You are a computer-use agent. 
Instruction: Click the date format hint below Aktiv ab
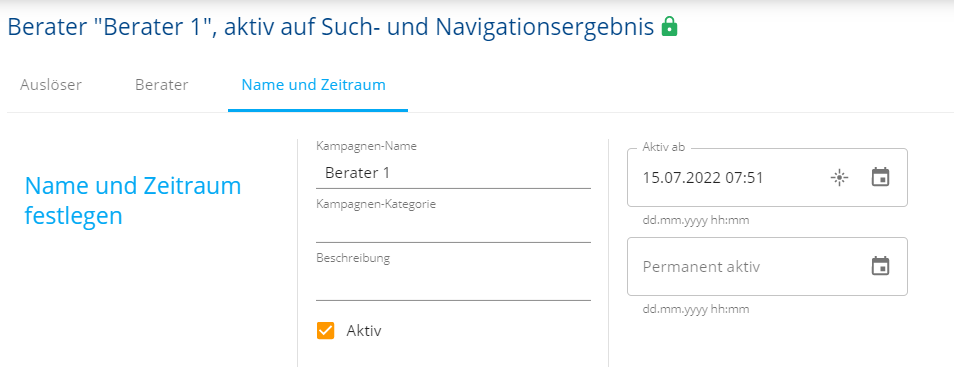[695, 220]
